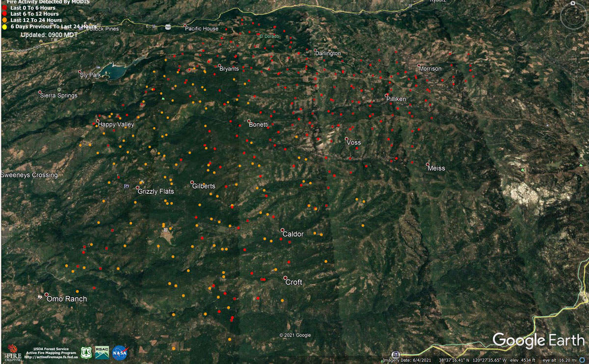This screenshot has height=364, width=589.
Task: Click the camping icon beside Omo Ranch
Action: point(39,297)
